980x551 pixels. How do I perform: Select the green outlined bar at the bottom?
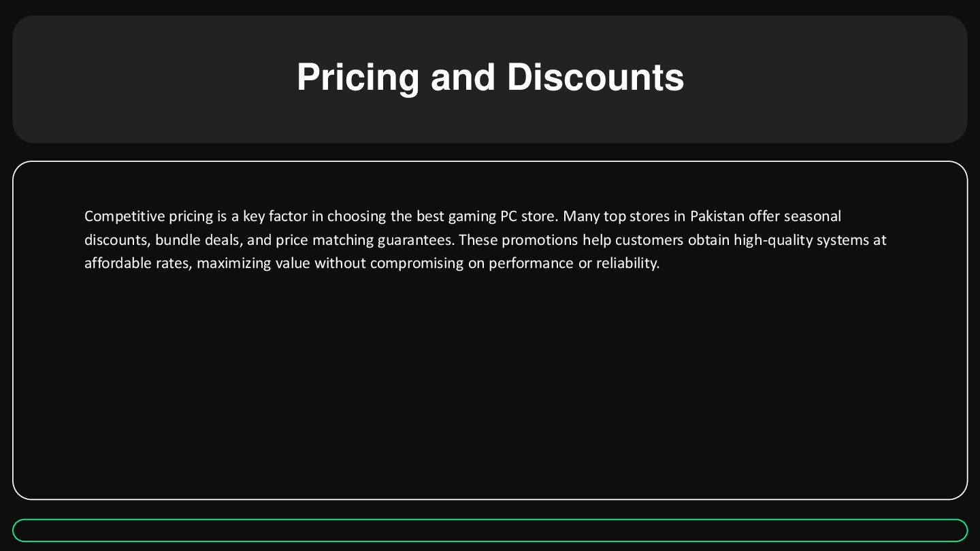tap(490, 531)
